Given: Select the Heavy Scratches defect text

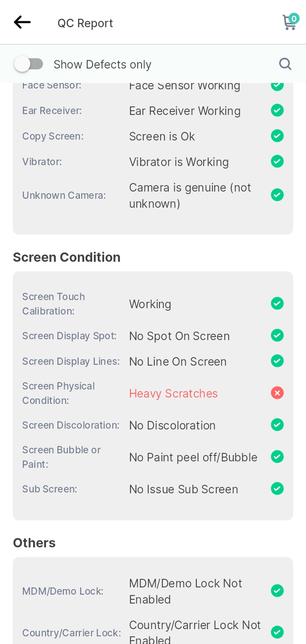Looking at the screenshot, I should (x=173, y=393).
